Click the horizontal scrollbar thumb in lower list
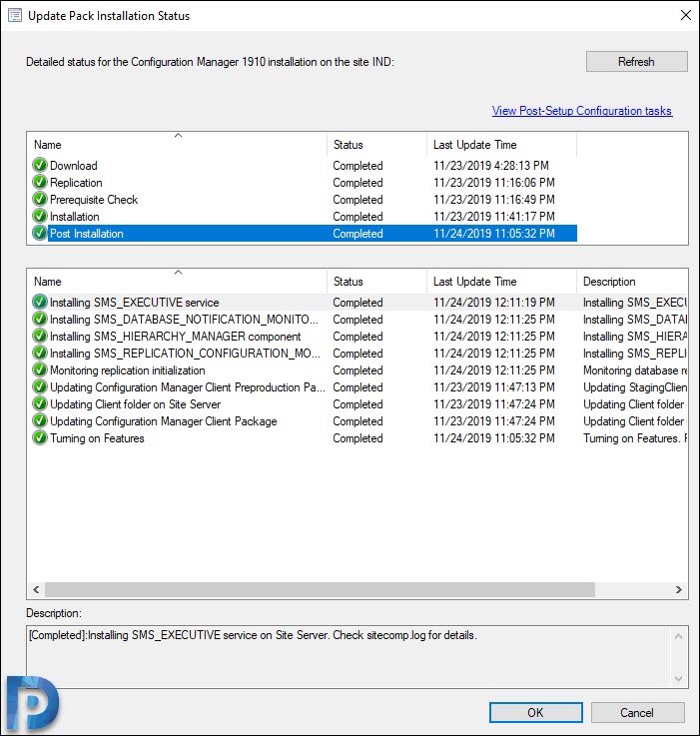The height and width of the screenshot is (736, 700). (x=320, y=589)
